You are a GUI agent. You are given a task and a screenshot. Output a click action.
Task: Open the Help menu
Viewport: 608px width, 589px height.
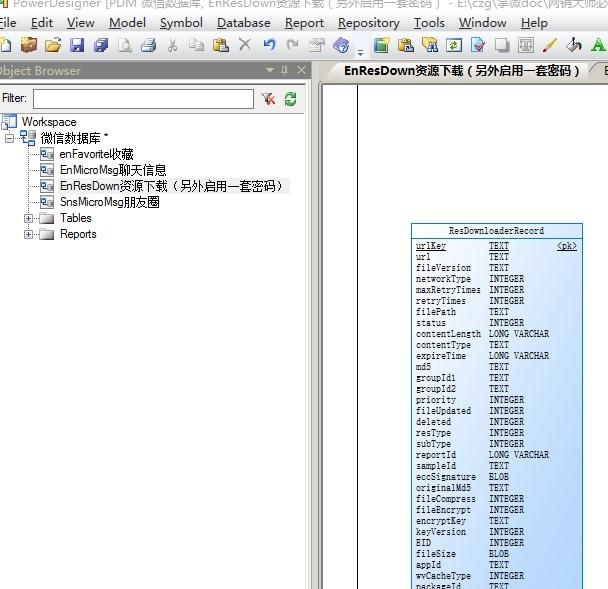534,23
